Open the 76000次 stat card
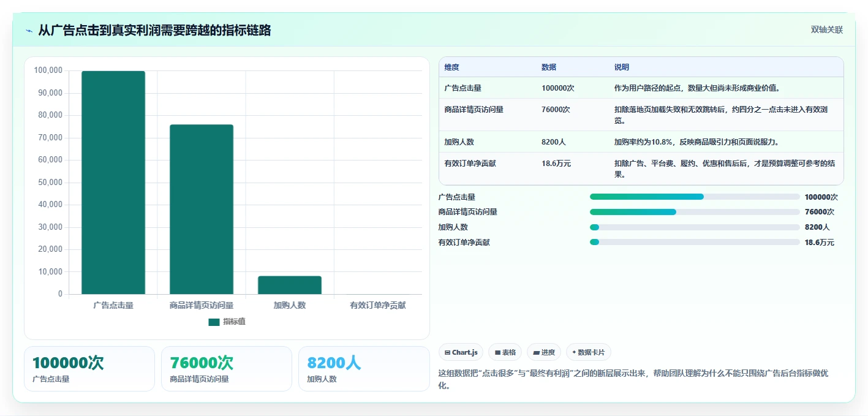The image size is (868, 416). point(227,369)
